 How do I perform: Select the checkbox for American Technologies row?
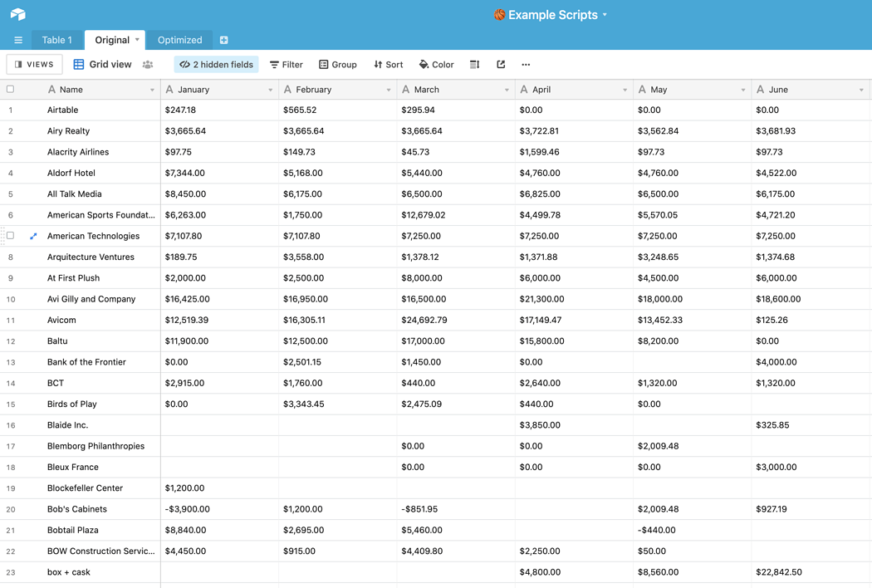(10, 236)
